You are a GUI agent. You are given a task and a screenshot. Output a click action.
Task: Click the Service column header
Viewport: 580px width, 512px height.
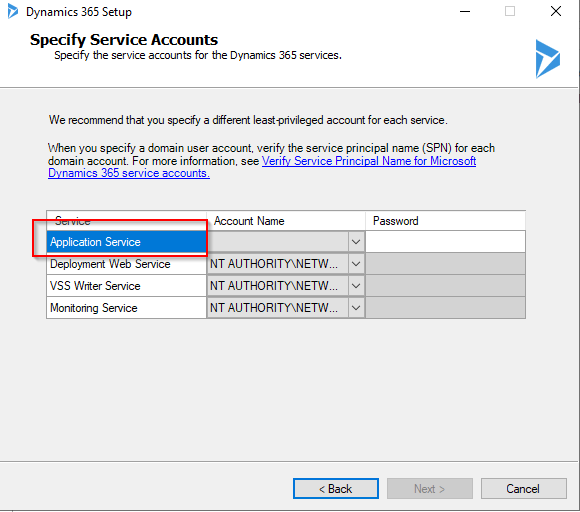click(126, 221)
